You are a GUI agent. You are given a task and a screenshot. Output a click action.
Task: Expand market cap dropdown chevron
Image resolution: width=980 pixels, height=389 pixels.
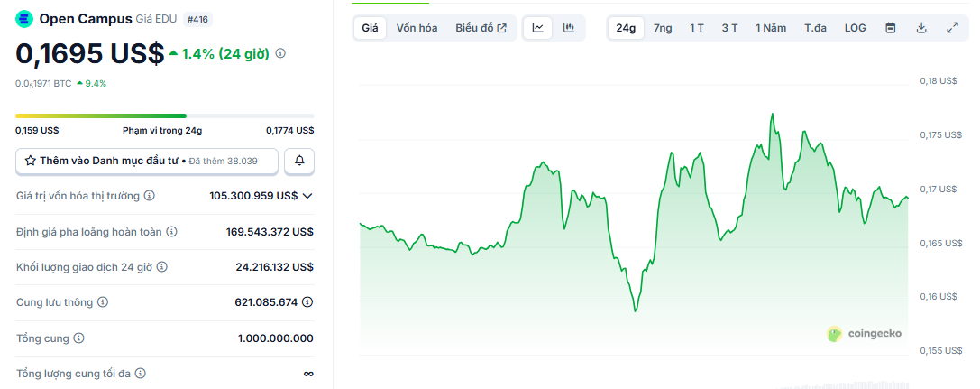[x=307, y=196]
